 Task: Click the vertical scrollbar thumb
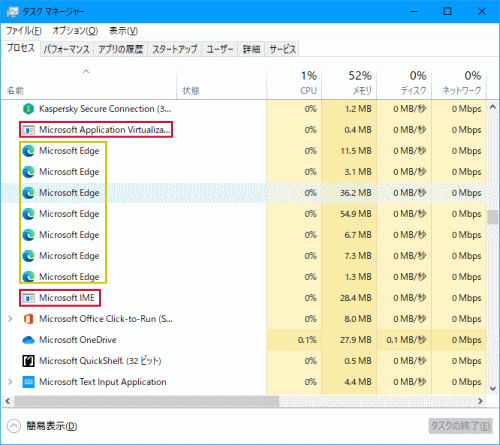pos(493,217)
